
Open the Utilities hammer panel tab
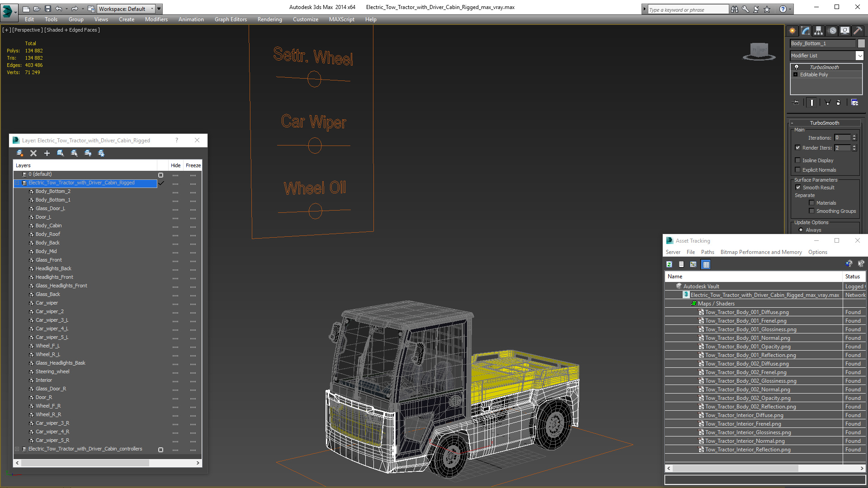(858, 31)
